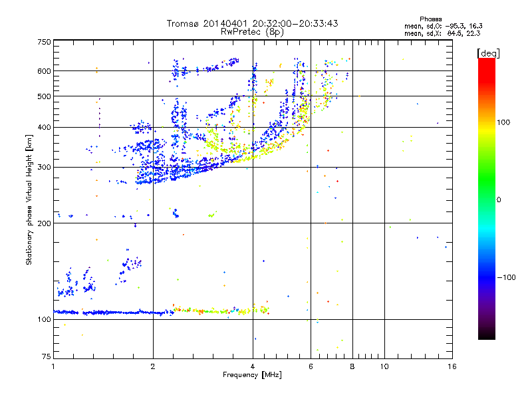Select the 'Phases' header text
The width and height of the screenshot is (532, 399).
(430, 19)
